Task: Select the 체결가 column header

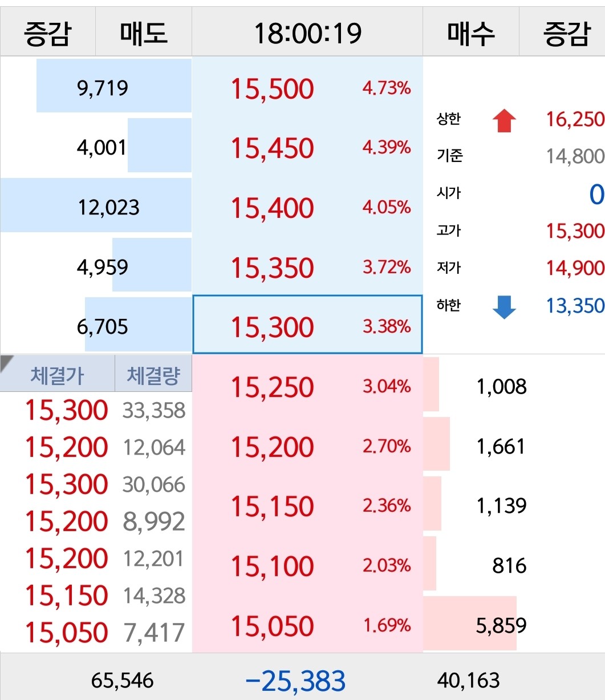Action: pos(57,375)
